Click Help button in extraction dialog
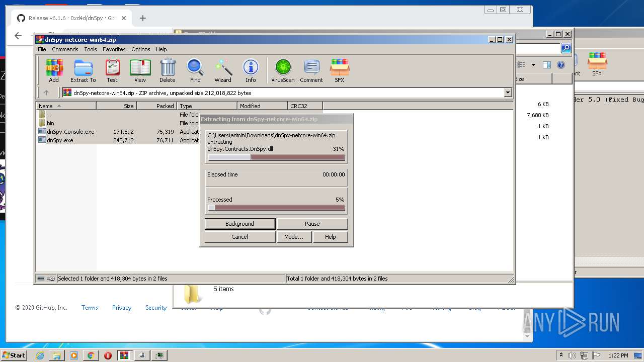The height and width of the screenshot is (362, 644). click(x=331, y=237)
